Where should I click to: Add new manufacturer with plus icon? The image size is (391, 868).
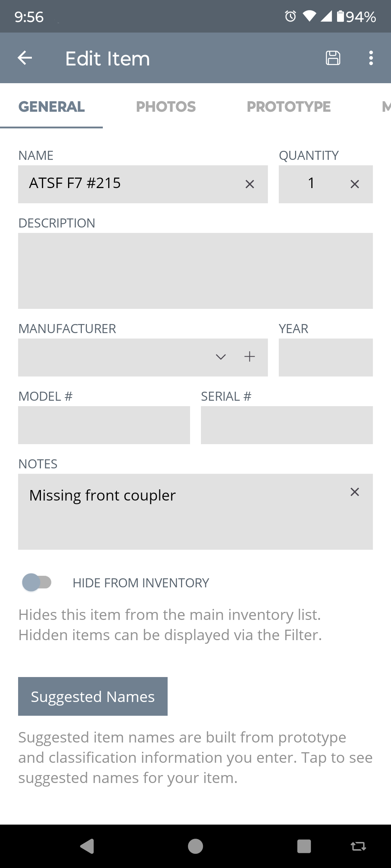point(249,357)
